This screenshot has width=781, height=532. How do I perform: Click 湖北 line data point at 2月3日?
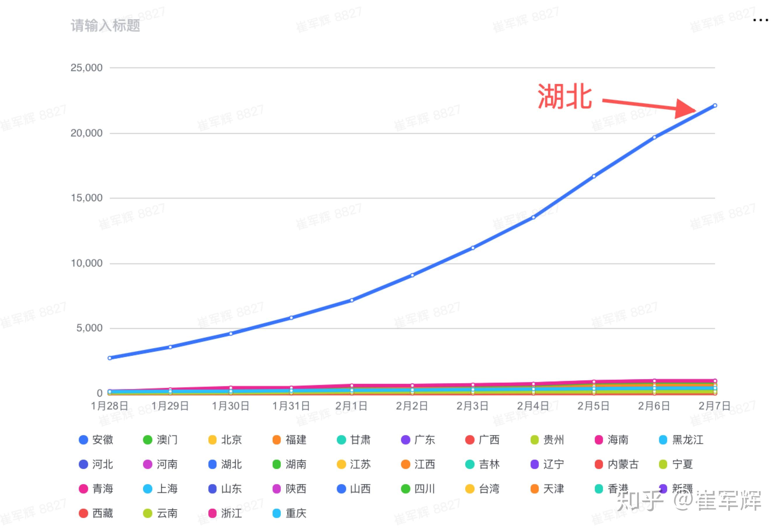click(473, 248)
